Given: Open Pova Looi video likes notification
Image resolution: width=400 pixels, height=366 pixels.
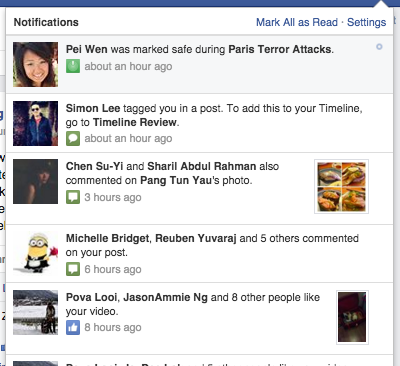Looking at the screenshot, I should [199, 319].
